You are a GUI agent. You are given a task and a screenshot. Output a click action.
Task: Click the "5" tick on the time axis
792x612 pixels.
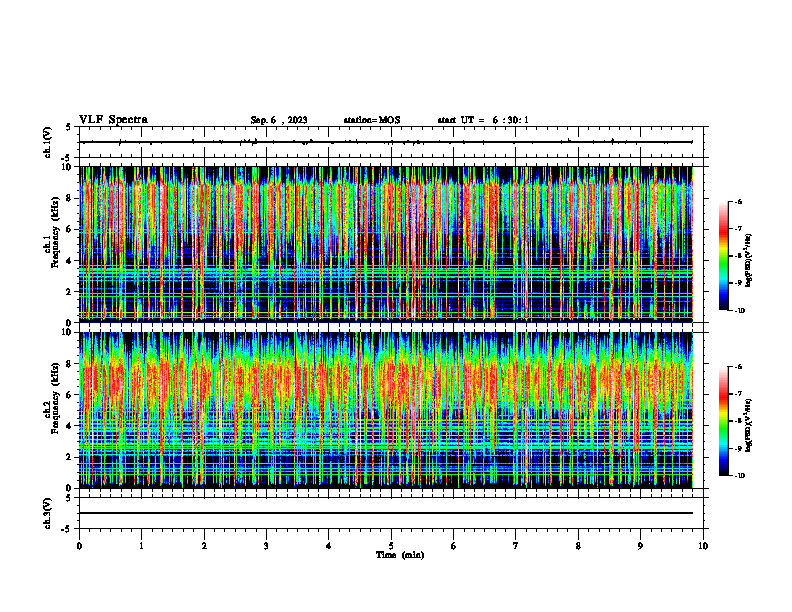[391, 546]
